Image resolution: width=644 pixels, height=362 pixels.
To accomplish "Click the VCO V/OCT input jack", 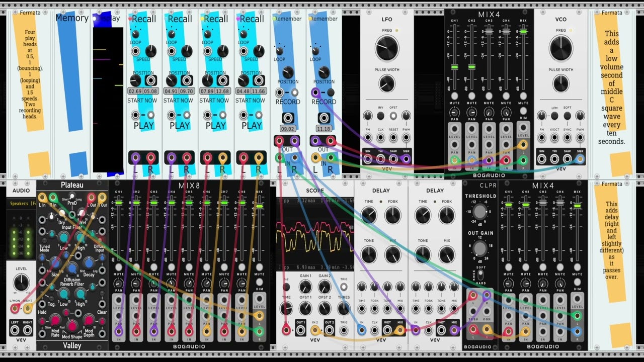I will [554, 138].
